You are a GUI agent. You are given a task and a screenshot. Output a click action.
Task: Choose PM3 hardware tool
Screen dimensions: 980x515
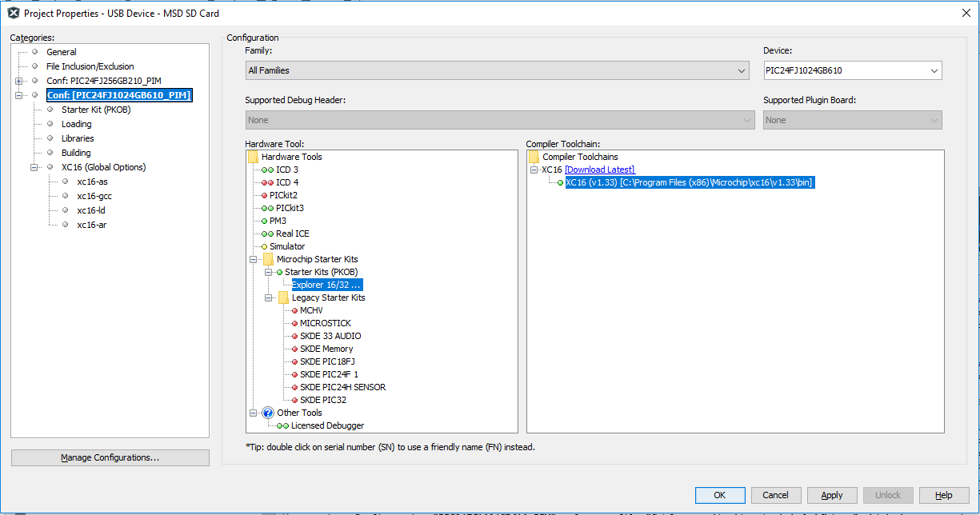point(278,221)
